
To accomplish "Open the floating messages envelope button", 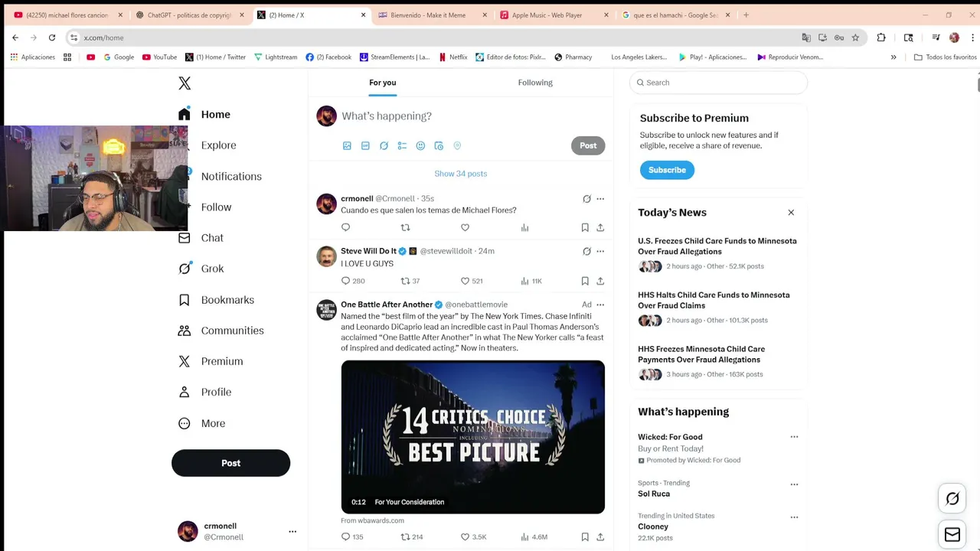I will click(952, 535).
